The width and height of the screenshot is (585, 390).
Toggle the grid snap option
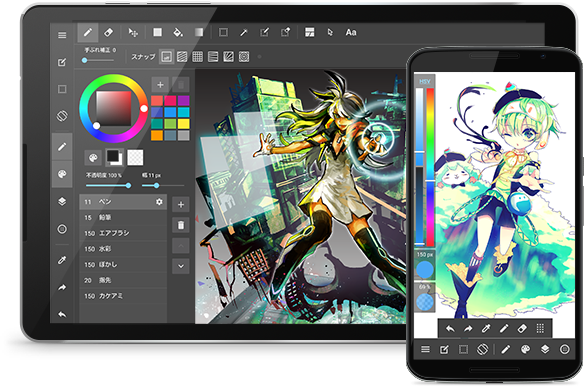(197, 57)
